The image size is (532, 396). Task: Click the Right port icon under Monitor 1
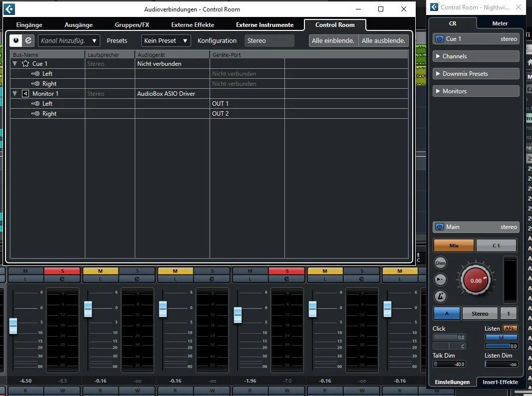pos(35,114)
